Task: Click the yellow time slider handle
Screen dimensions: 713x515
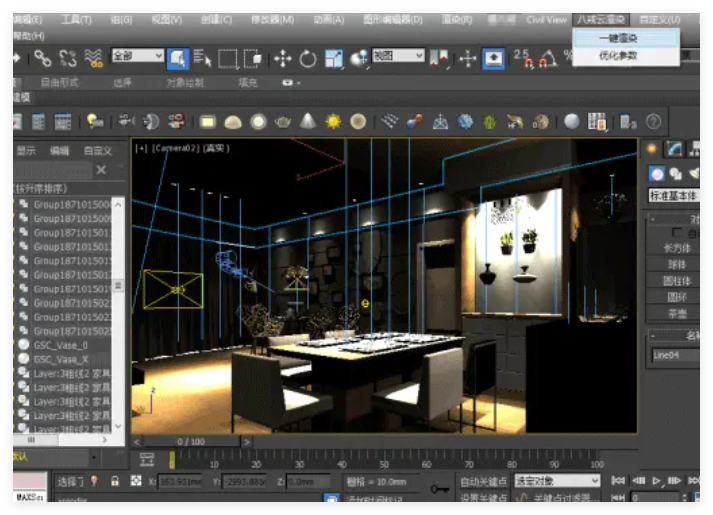Action: click(x=172, y=460)
